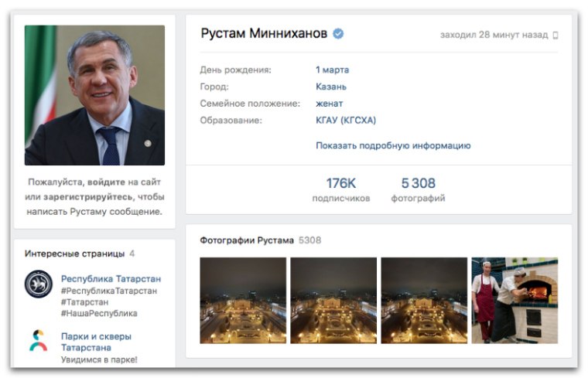Viewport: 588px width, 378px height.
Task: Click the 1 марта birthday link
Action: pyautogui.click(x=332, y=70)
